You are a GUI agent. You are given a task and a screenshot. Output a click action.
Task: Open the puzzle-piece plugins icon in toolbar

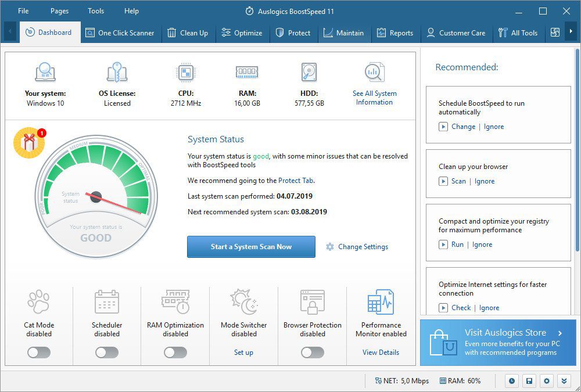click(555, 33)
